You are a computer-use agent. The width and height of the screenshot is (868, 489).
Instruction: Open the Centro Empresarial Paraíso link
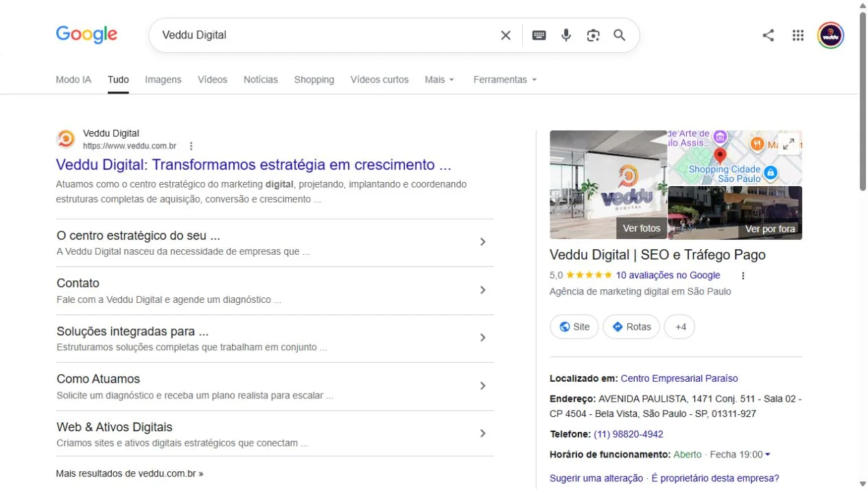(x=679, y=378)
